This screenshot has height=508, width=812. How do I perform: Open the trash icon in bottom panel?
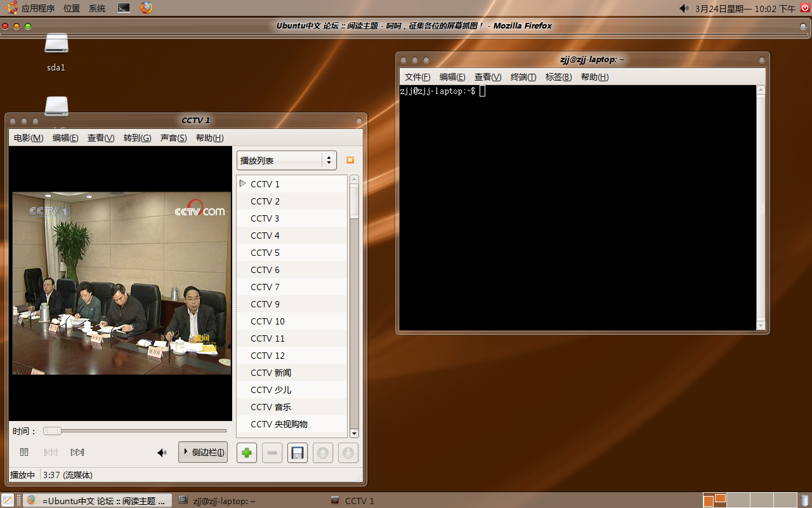(805, 500)
